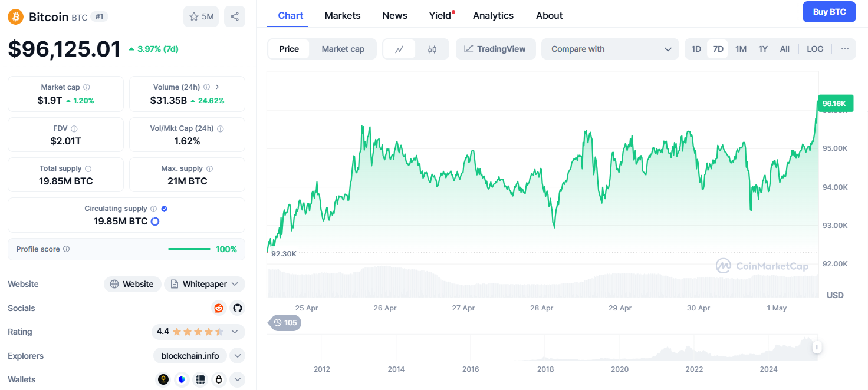The width and height of the screenshot is (868, 390).
Task: Open the About tab
Action: pyautogui.click(x=549, y=15)
